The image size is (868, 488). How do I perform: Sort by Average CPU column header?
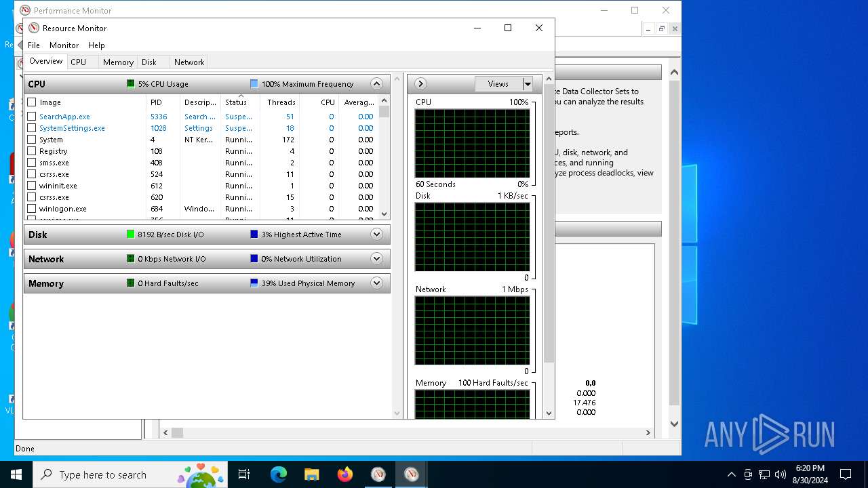tap(357, 102)
